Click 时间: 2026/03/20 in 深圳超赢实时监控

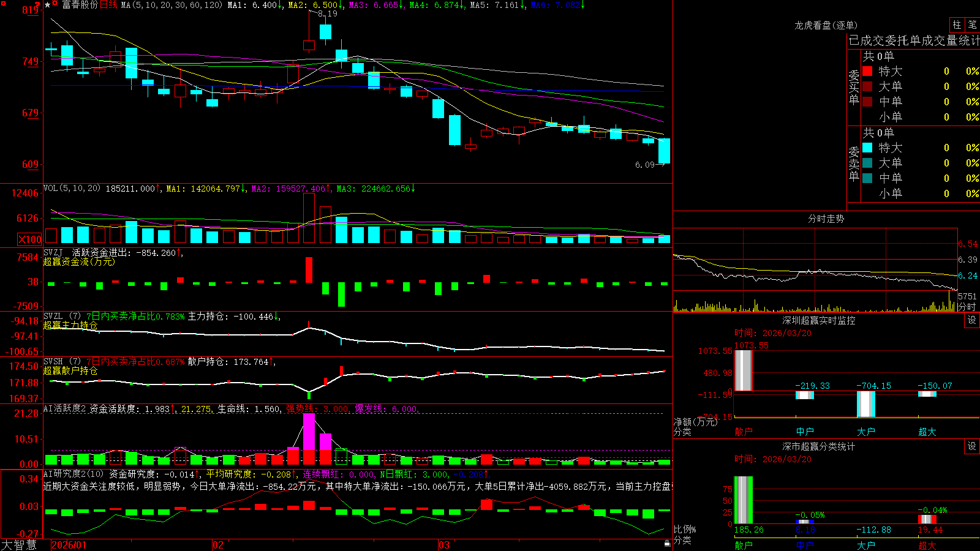tap(773, 333)
